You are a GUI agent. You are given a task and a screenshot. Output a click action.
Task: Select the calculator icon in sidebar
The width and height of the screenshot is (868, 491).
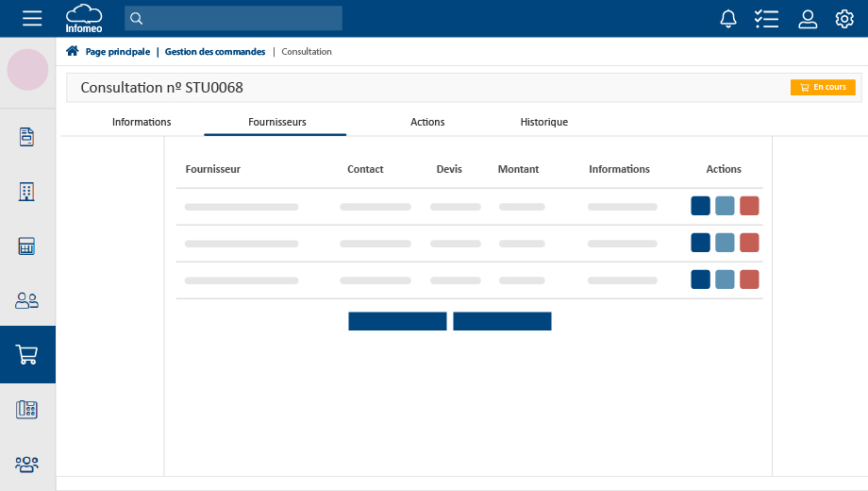[27, 246]
